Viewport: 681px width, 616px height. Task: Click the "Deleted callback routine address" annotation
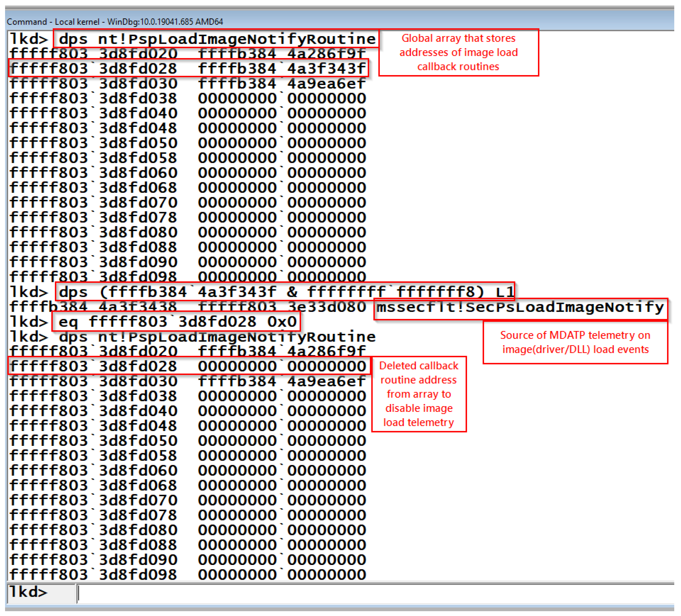pyautogui.click(x=419, y=394)
